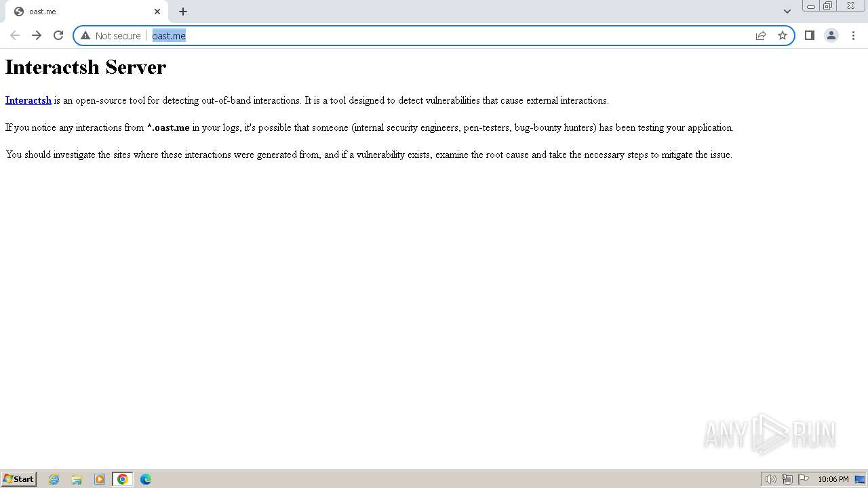The image size is (868, 488).
Task: Open the Interactsh hyperlink
Action: (x=28, y=100)
